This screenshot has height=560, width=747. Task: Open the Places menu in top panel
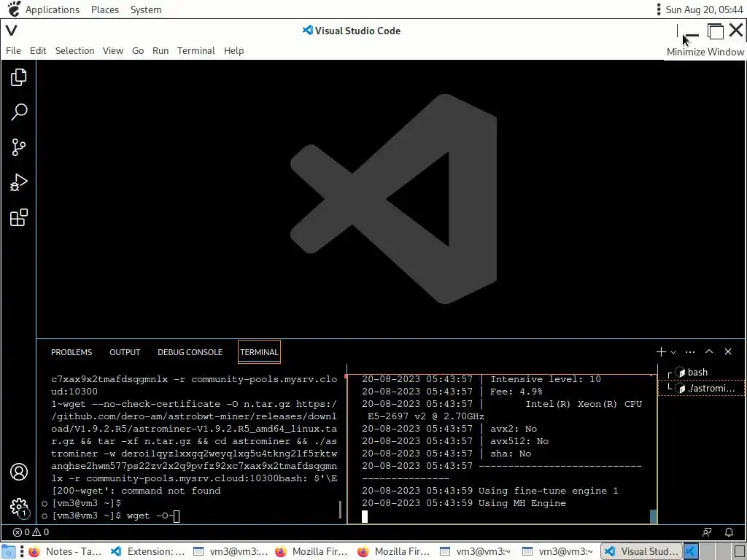click(105, 9)
